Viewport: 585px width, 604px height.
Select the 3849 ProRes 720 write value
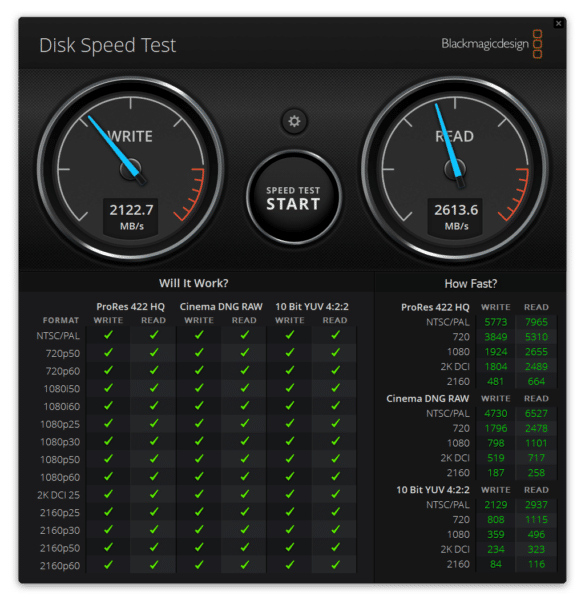[x=496, y=337]
